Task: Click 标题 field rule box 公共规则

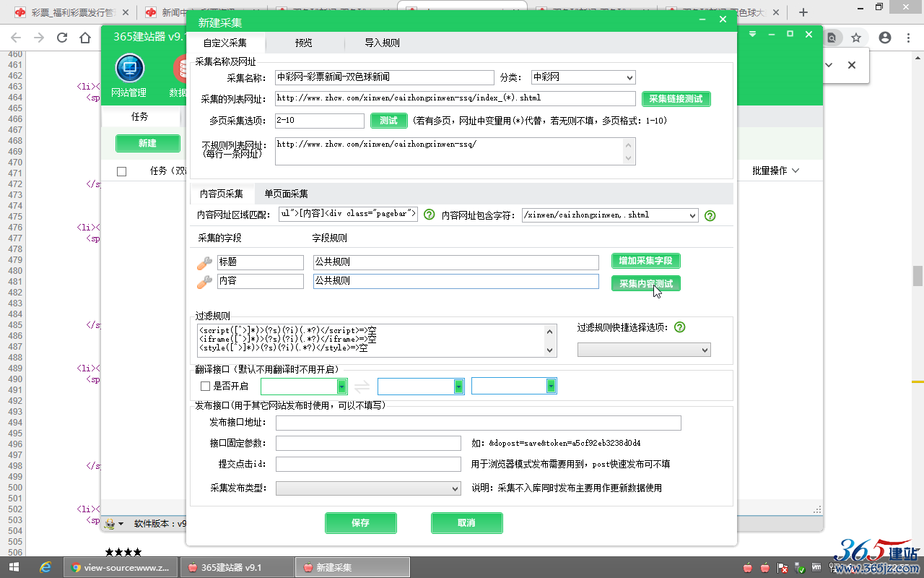Action: (456, 262)
